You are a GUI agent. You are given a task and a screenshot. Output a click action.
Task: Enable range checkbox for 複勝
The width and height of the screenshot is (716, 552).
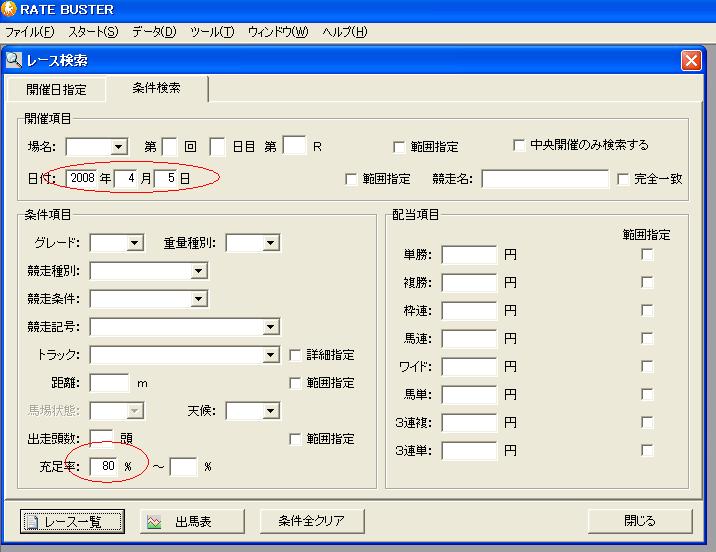coord(647,282)
